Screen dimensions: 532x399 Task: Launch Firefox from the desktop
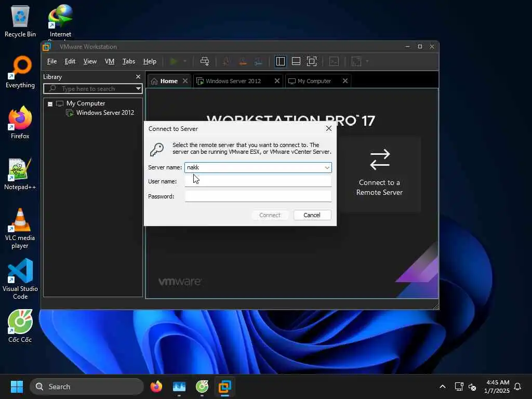click(20, 123)
